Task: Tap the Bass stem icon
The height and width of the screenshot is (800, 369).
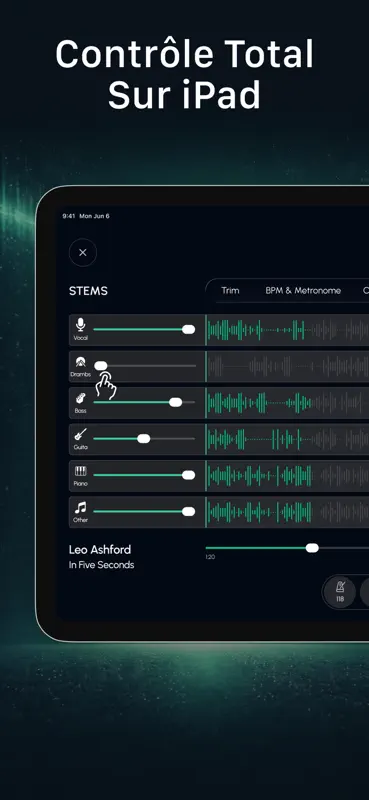Action: (x=80, y=398)
